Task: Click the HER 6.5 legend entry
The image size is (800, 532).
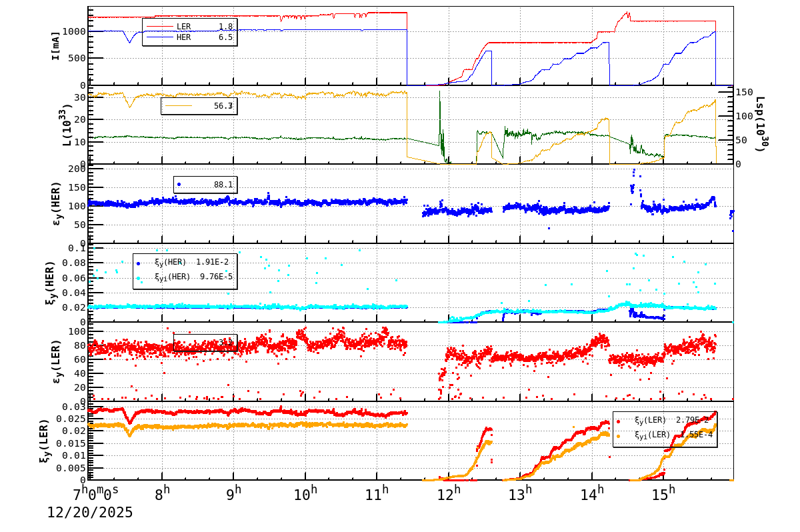Action: (189, 37)
